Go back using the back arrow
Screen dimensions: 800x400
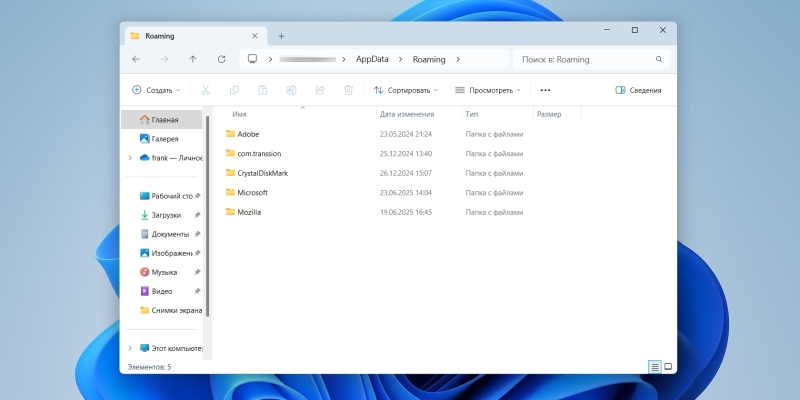(136, 59)
